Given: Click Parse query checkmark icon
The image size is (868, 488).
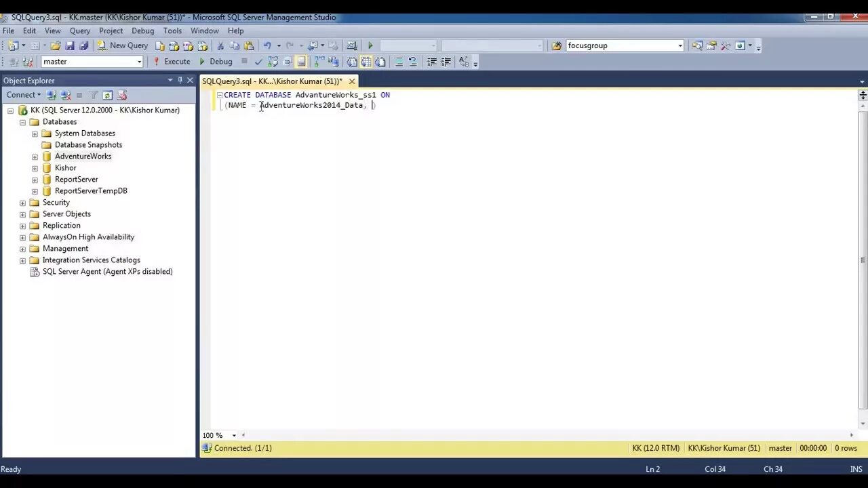Looking at the screenshot, I should (x=258, y=62).
